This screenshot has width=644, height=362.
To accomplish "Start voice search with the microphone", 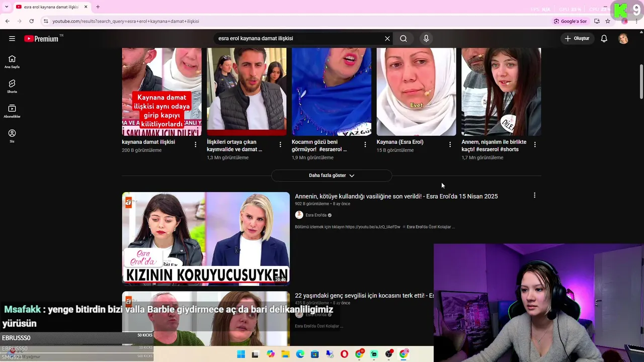I will [x=426, y=39].
